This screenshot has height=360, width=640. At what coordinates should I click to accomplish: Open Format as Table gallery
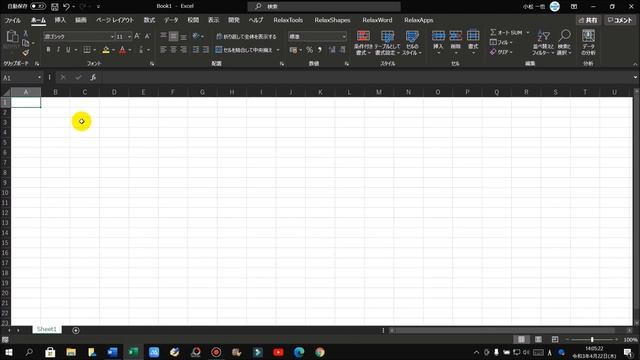point(387,42)
